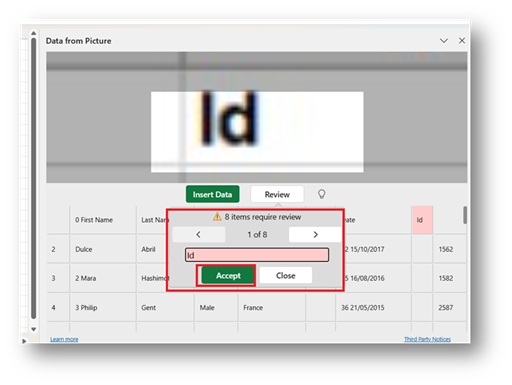Select the highlighted Id header cell
The image size is (512, 385).
point(422,220)
